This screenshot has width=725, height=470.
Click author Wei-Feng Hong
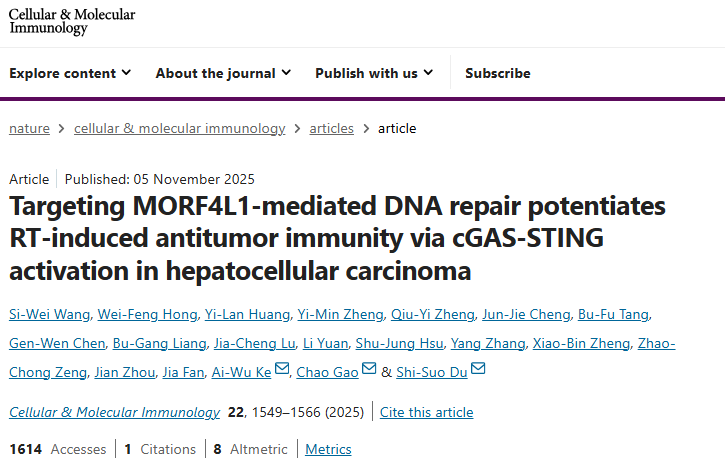point(147,315)
